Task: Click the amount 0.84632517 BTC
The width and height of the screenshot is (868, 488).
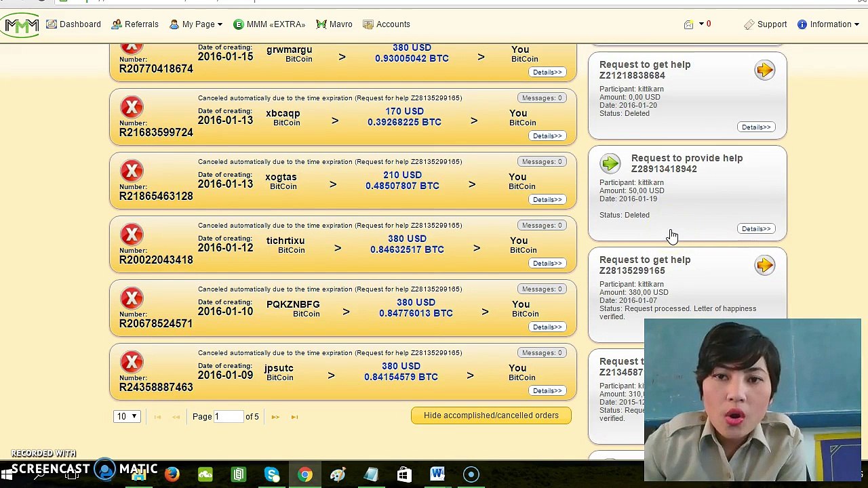Action: pyautogui.click(x=407, y=249)
